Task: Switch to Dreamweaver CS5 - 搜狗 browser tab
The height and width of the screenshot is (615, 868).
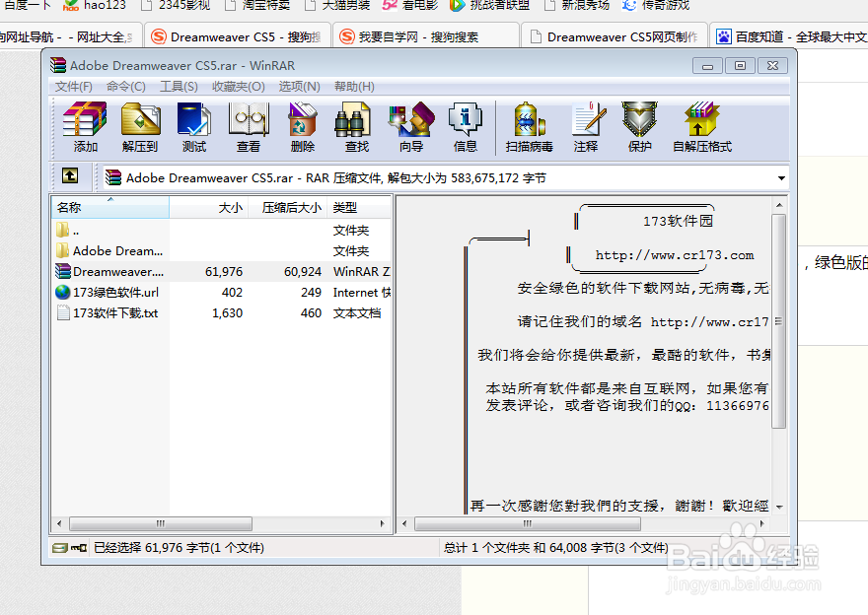Action: click(238, 36)
